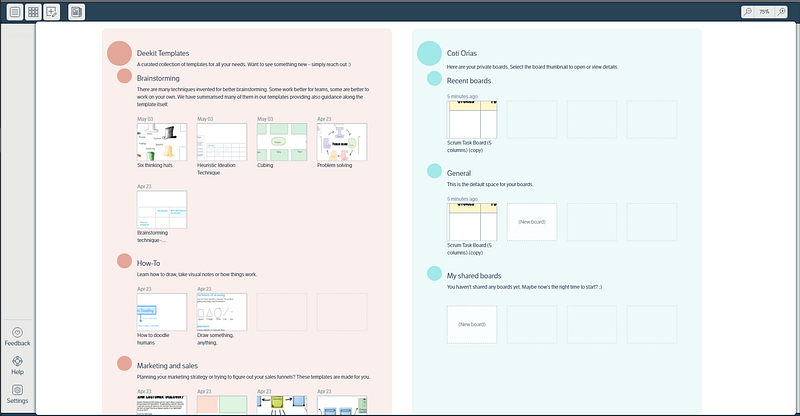The image size is (800, 416).
Task: Click the Brainstorming section circle
Action: pyautogui.click(x=124, y=76)
